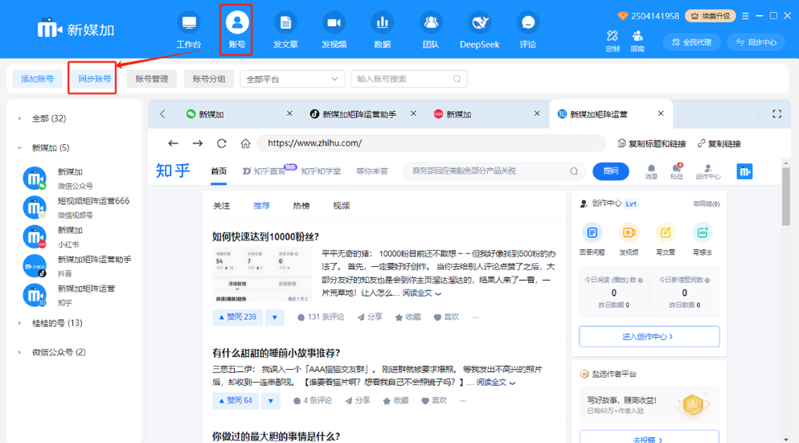The width and height of the screenshot is (799, 443).
Task: Click 回答问题 icon in creation center
Action: click(x=592, y=233)
